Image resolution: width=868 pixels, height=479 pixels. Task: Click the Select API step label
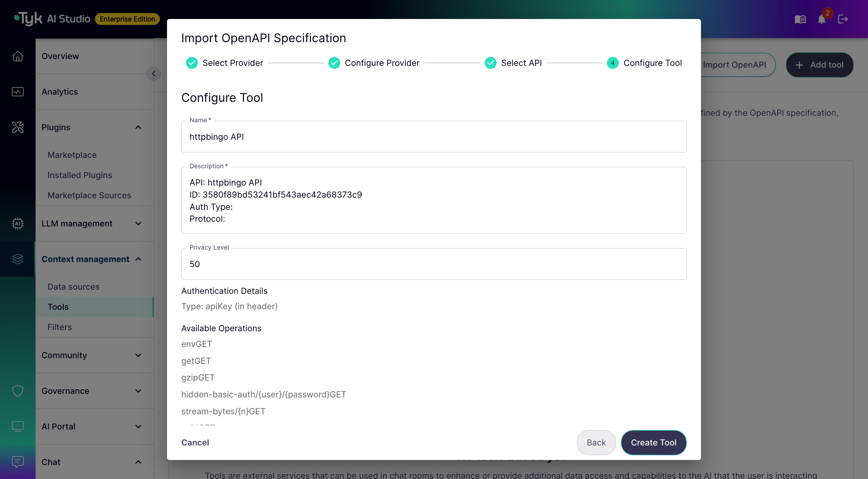[521, 63]
